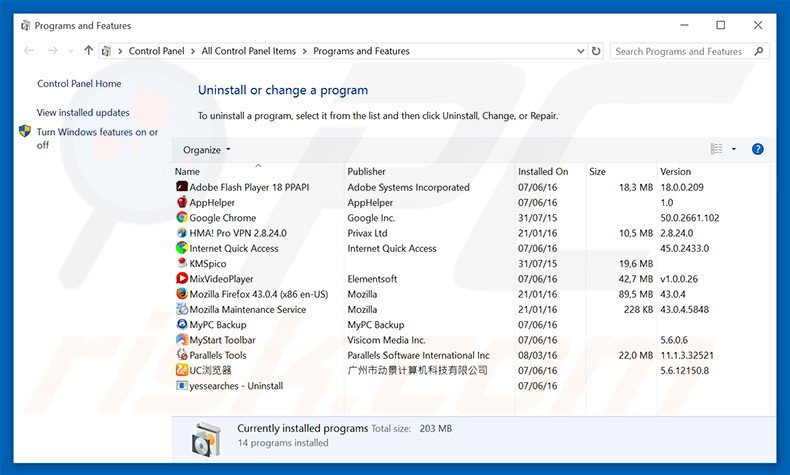Click the Google Chrome program icon
The image size is (790, 475).
pyautogui.click(x=182, y=218)
